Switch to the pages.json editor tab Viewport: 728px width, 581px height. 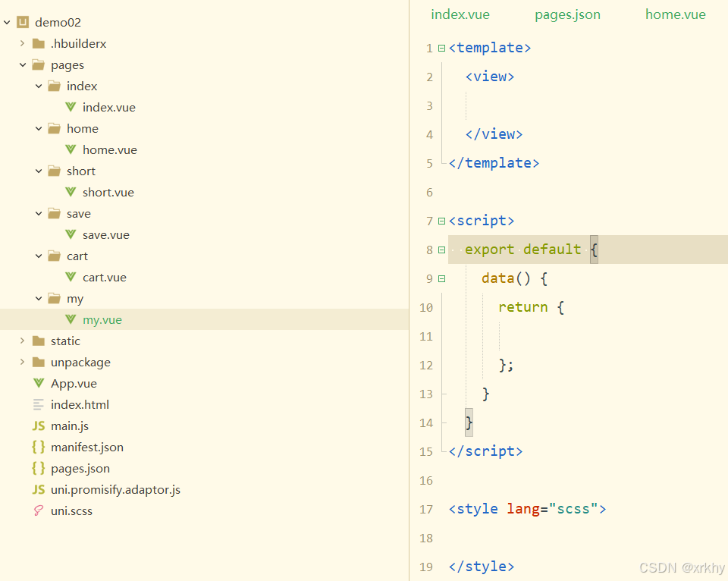567,14
